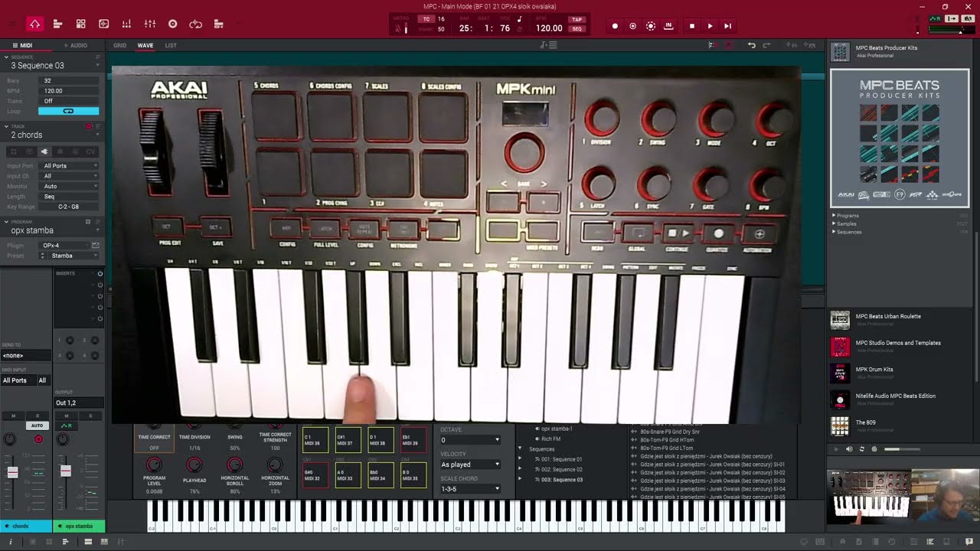Image resolution: width=980 pixels, height=551 pixels.
Task: Click the metronome icon in transport
Action: point(397,28)
